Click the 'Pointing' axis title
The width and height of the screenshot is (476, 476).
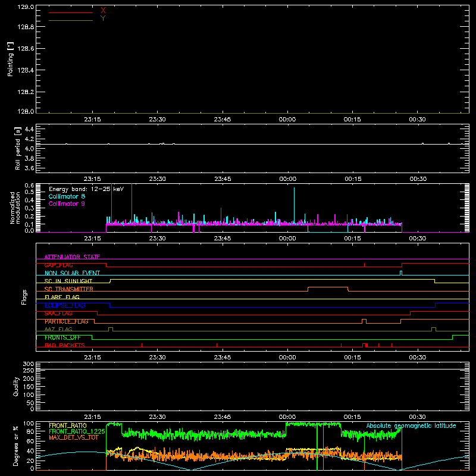(x=10, y=59)
